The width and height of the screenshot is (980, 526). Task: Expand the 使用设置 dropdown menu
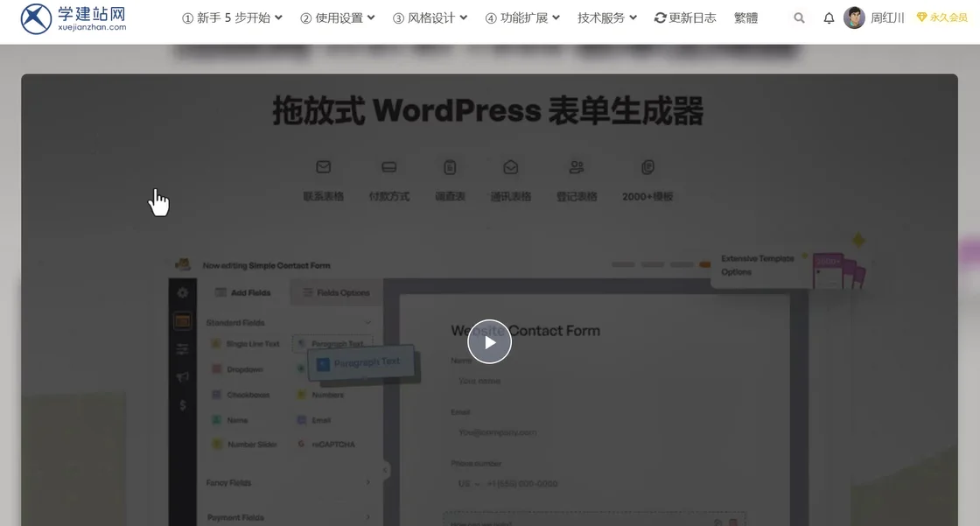[x=338, y=18]
